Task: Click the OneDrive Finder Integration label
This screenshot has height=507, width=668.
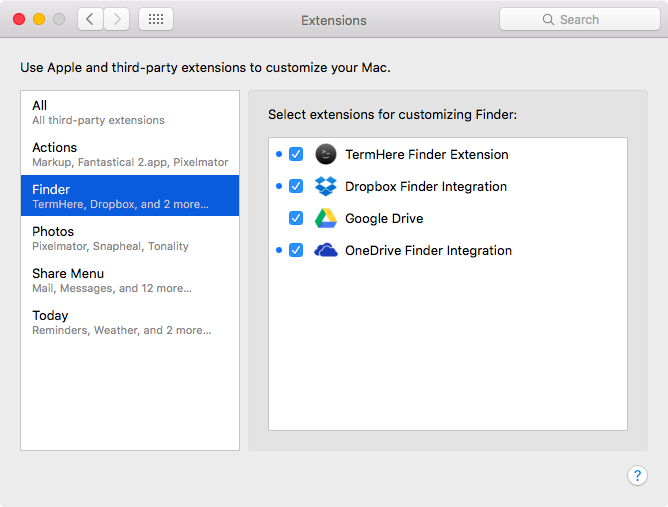Action: tap(428, 250)
